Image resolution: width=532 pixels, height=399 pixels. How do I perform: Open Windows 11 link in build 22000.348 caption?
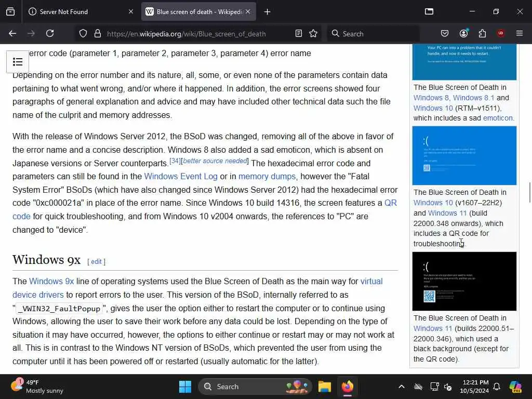click(447, 213)
